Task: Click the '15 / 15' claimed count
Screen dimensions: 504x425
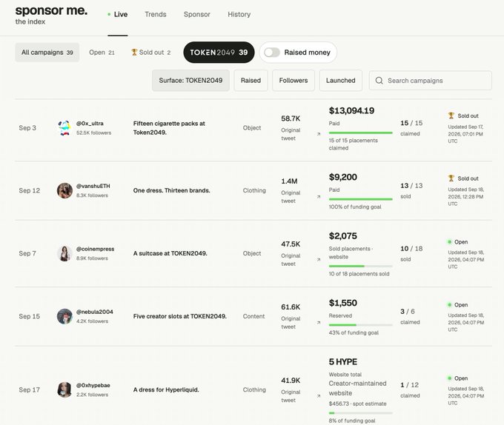Action: pos(411,123)
